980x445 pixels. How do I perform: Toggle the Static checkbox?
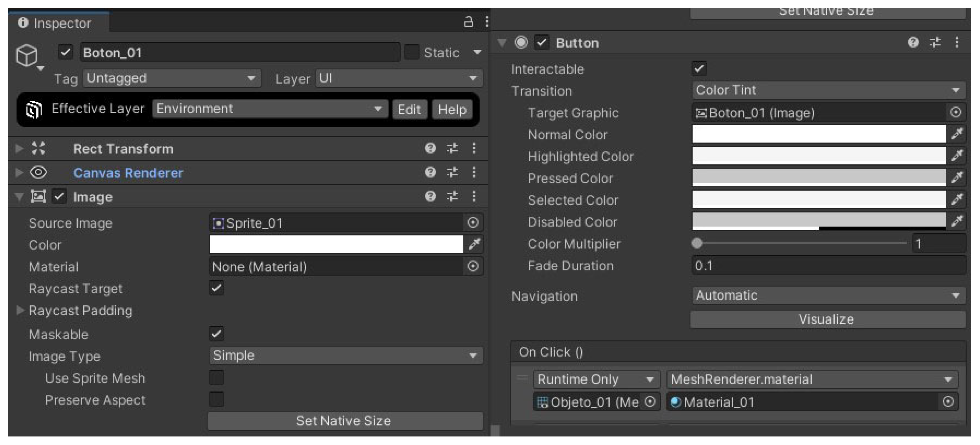point(411,52)
